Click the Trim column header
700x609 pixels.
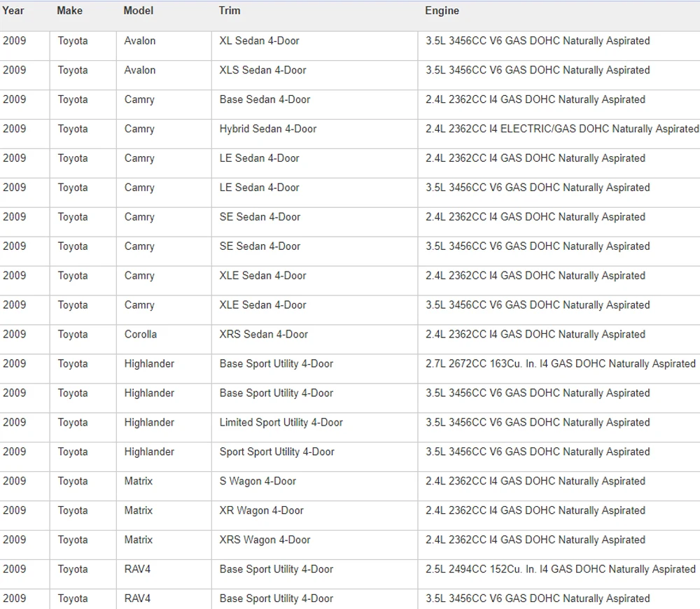(230, 10)
